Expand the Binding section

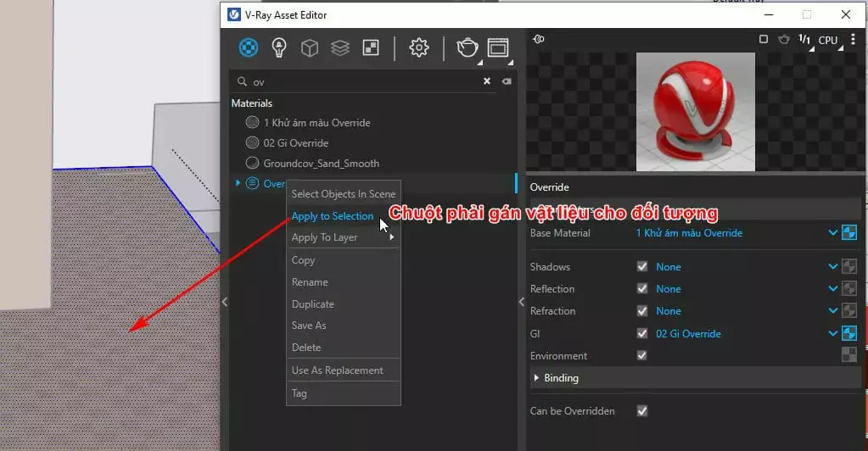(536, 378)
